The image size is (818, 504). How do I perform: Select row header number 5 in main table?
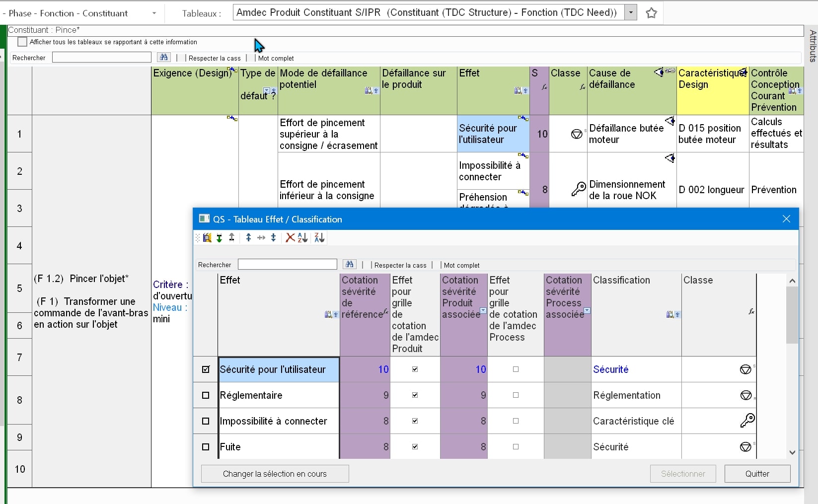click(x=19, y=288)
